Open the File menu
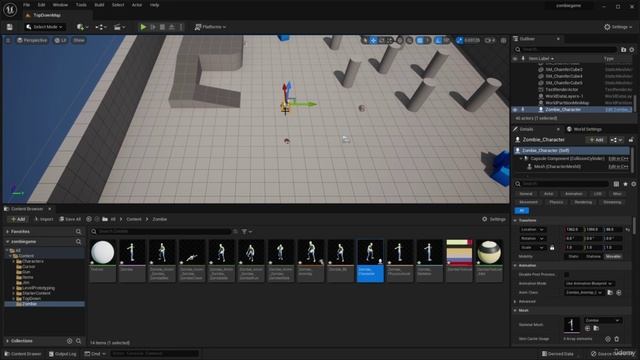This screenshot has height=360, width=640. pyautogui.click(x=27, y=5)
